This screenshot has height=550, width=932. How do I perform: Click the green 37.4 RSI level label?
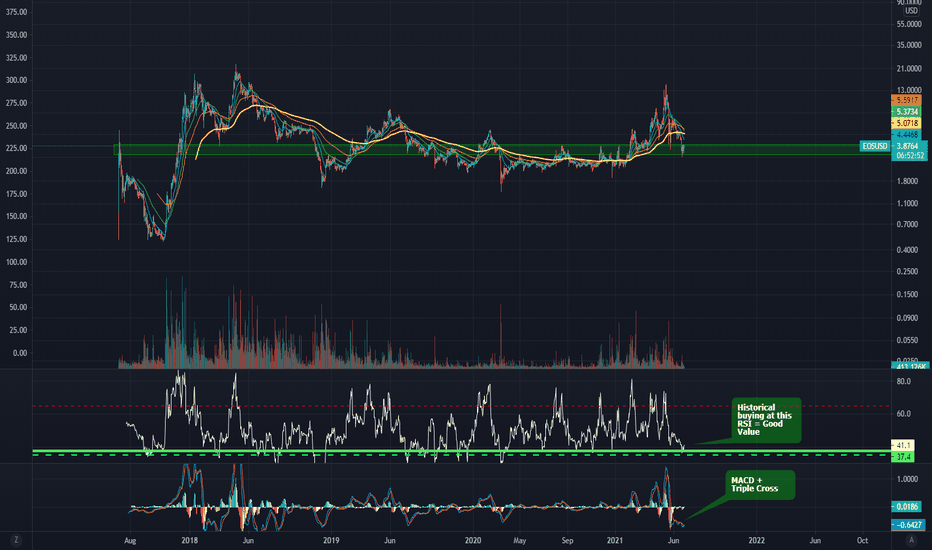point(903,457)
